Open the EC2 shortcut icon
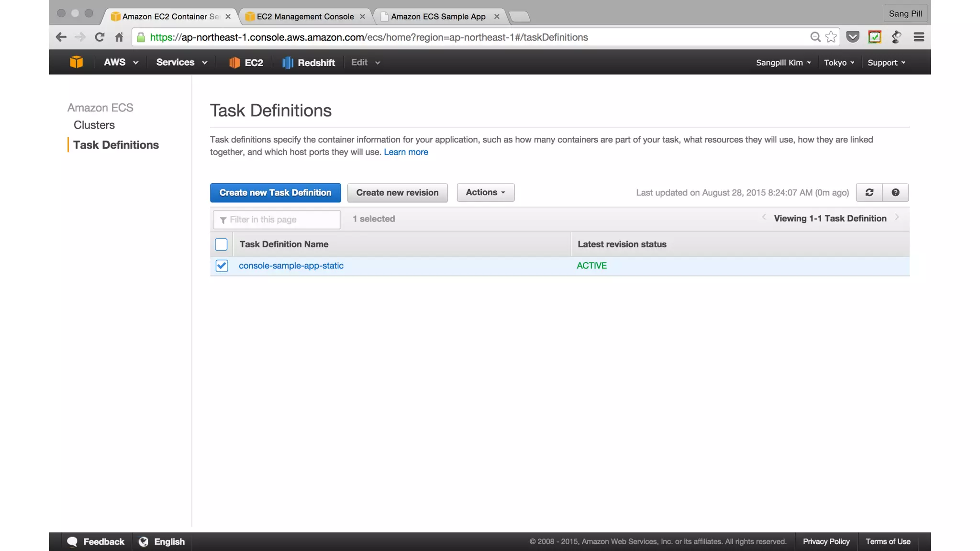The image size is (980, 551). (x=246, y=63)
